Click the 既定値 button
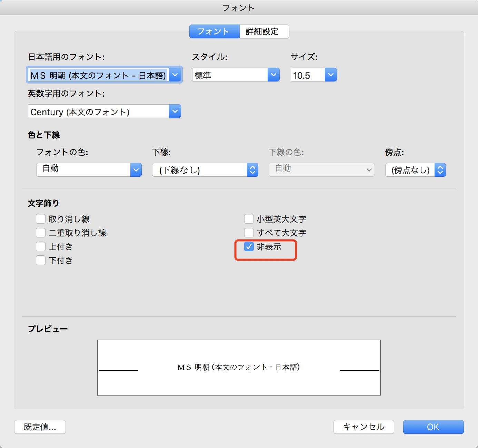Image resolution: width=478 pixels, height=448 pixels. (40, 427)
